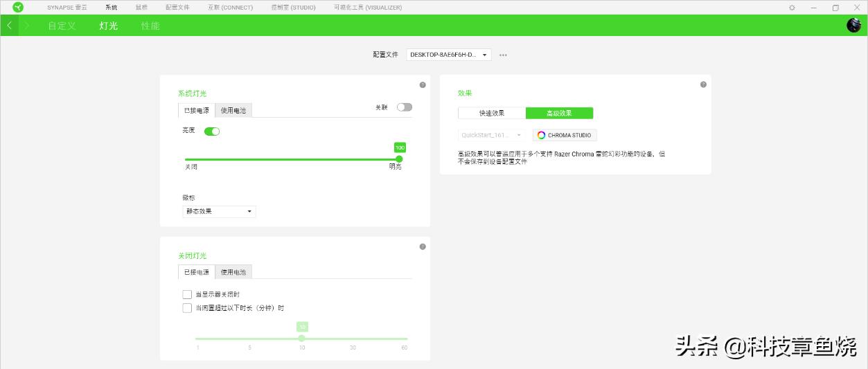Click the brightness slider handle at 100

click(399, 159)
